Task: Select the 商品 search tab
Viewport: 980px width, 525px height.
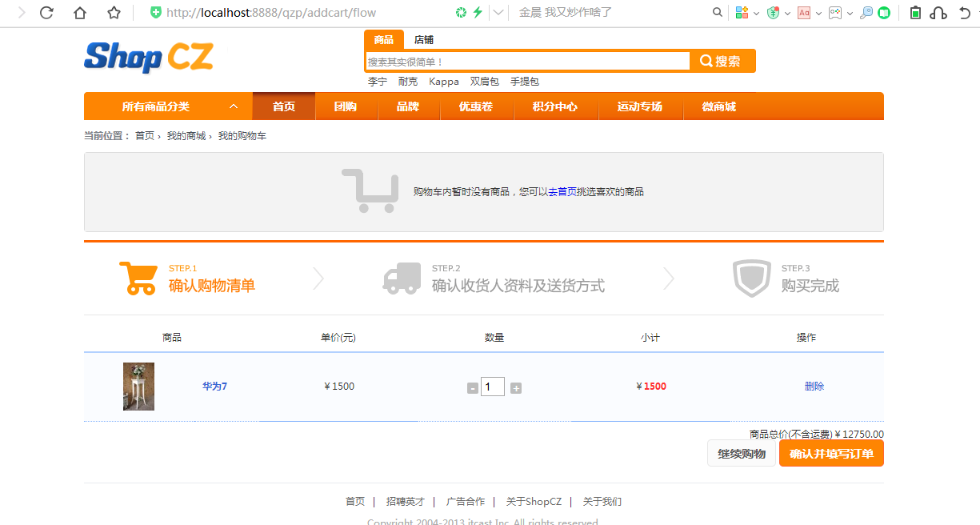Action: pyautogui.click(x=384, y=40)
